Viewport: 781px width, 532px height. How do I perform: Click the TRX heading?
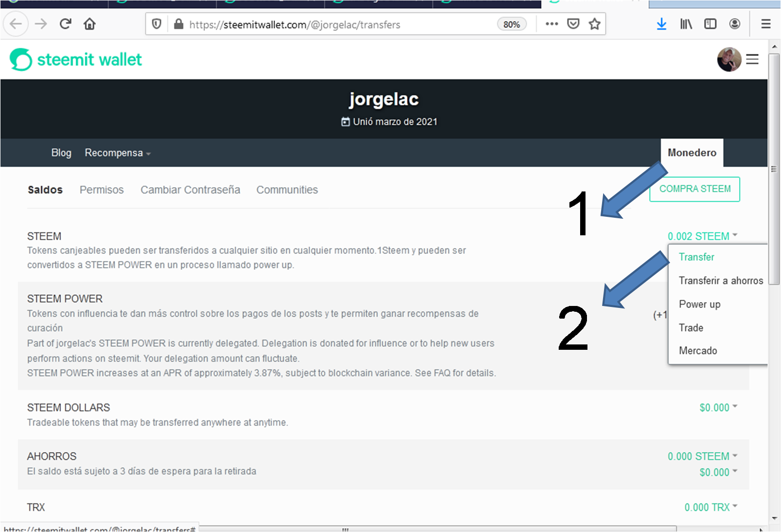(36, 507)
